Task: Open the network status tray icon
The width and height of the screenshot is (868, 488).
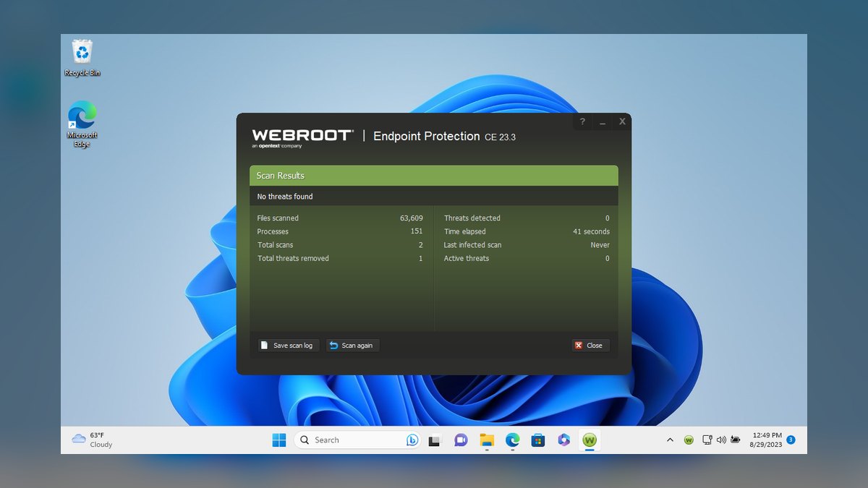Action: coord(707,440)
